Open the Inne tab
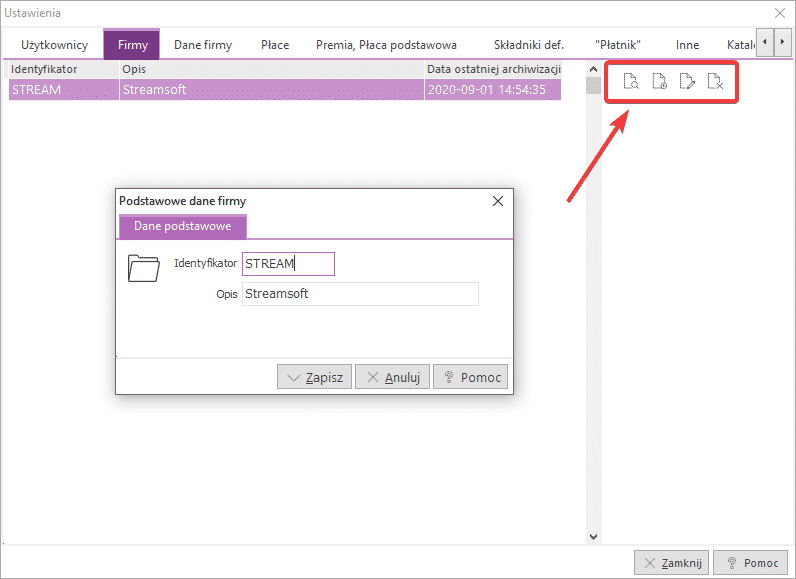This screenshot has width=796, height=579. (x=687, y=45)
